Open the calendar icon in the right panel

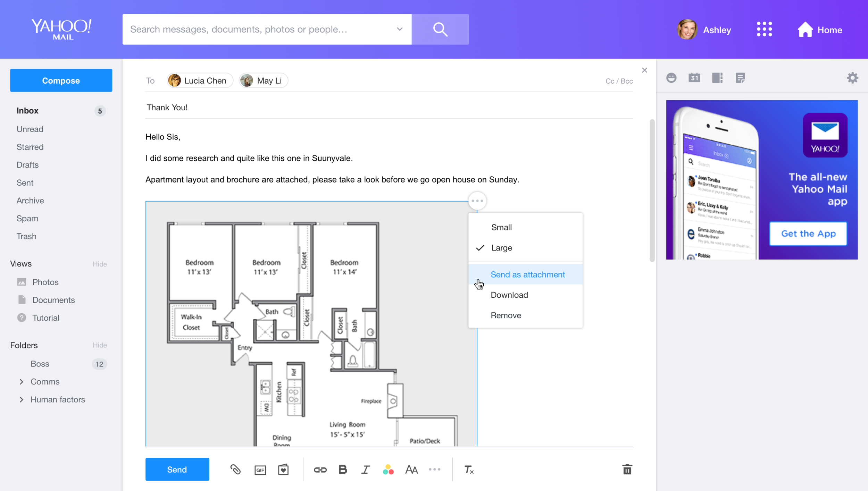click(694, 78)
